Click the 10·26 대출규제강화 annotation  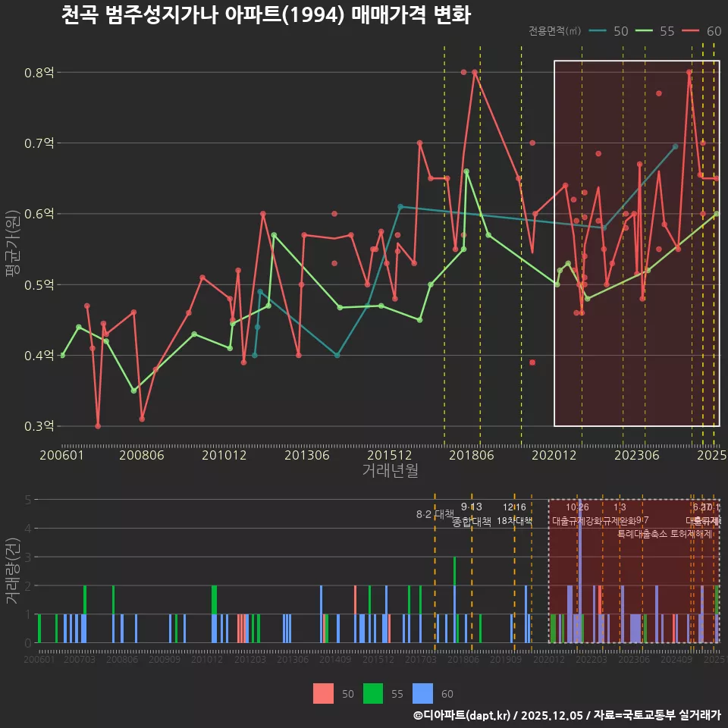pyautogui.click(x=577, y=514)
